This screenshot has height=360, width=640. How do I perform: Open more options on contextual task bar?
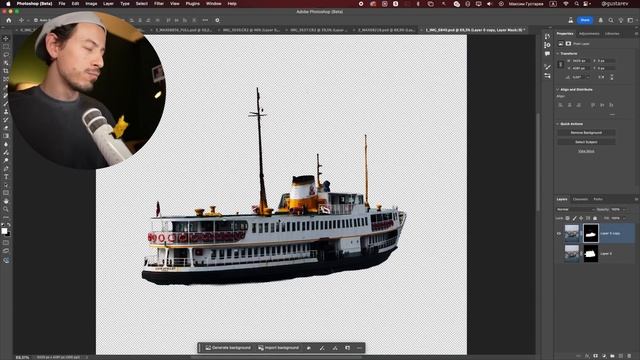click(x=359, y=348)
